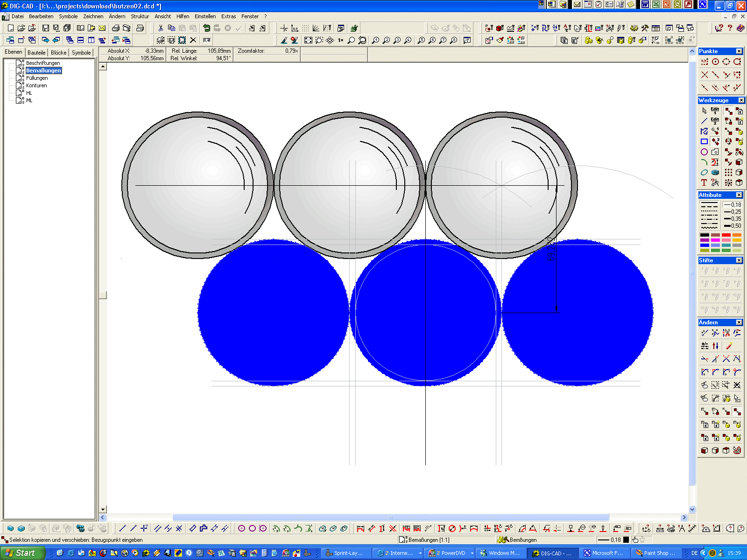Viewport: 747px width, 560px height.
Task: Select the green Arc tool
Action: tap(704, 162)
